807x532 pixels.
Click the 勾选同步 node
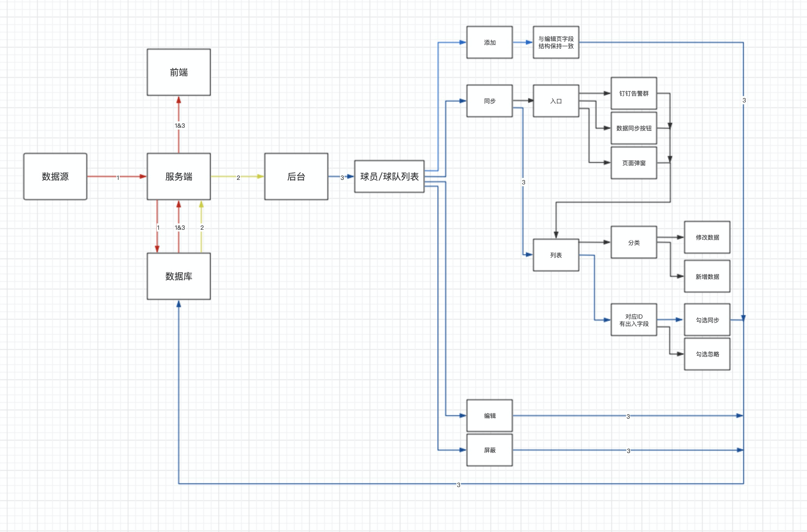[707, 320]
